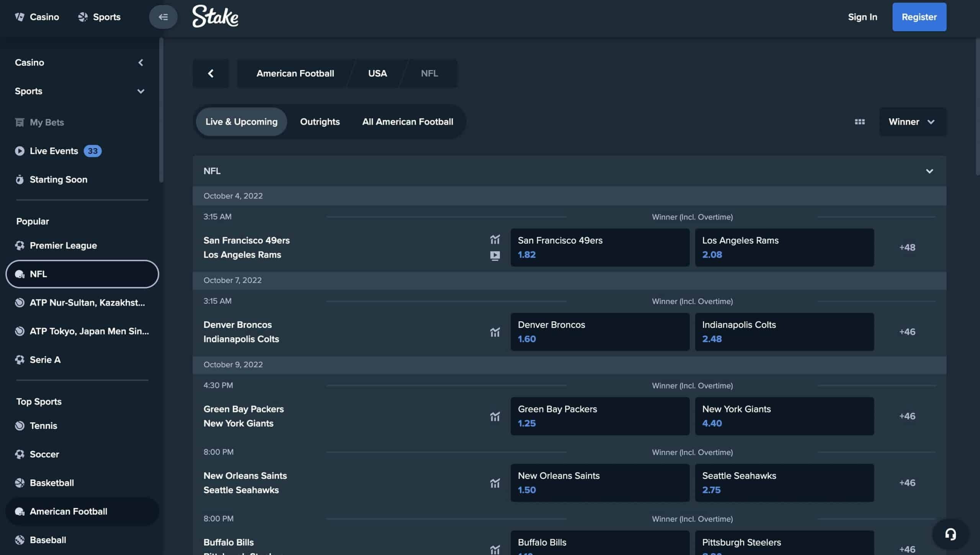This screenshot has height=555, width=980.
Task: Bet on Indianapolis Colts at 2.48
Action: point(784,332)
